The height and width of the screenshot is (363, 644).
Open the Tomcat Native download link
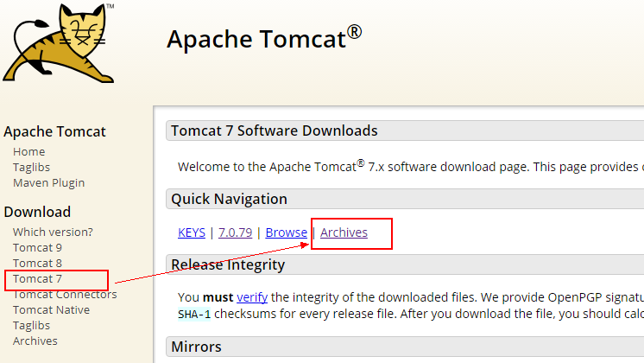pyautogui.click(x=51, y=310)
